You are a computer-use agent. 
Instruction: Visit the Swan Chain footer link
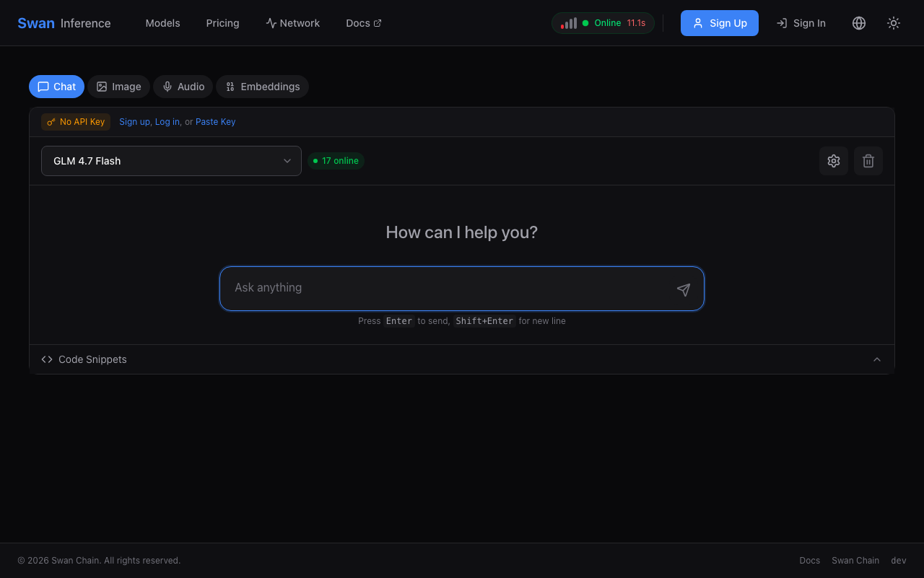(855, 561)
